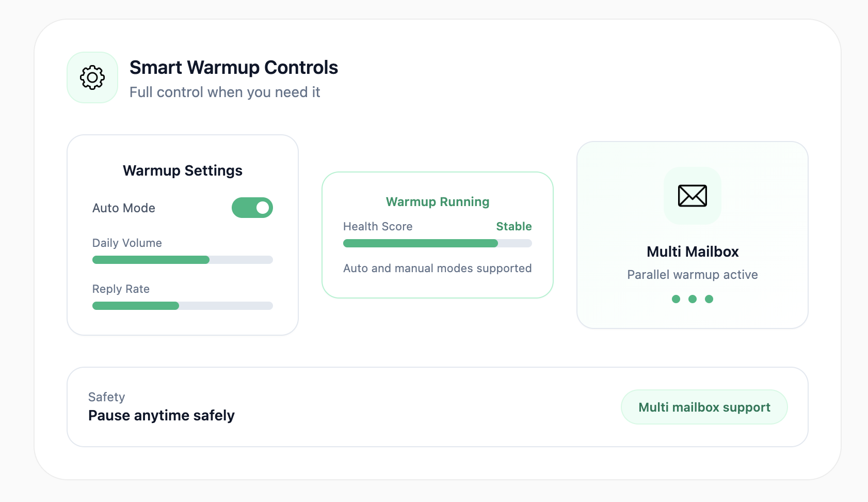Click the Auto Mode label

pos(124,208)
